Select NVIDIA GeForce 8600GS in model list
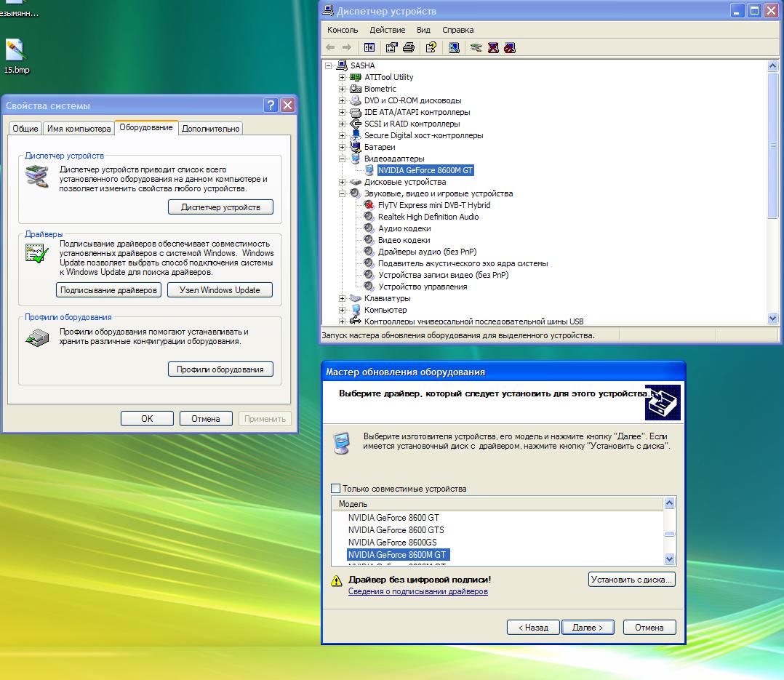 click(x=393, y=543)
